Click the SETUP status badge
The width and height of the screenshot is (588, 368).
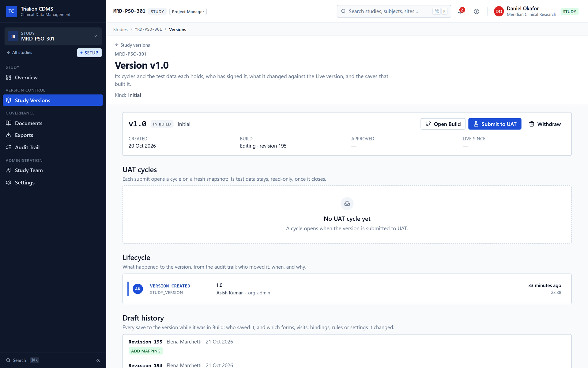89,53
